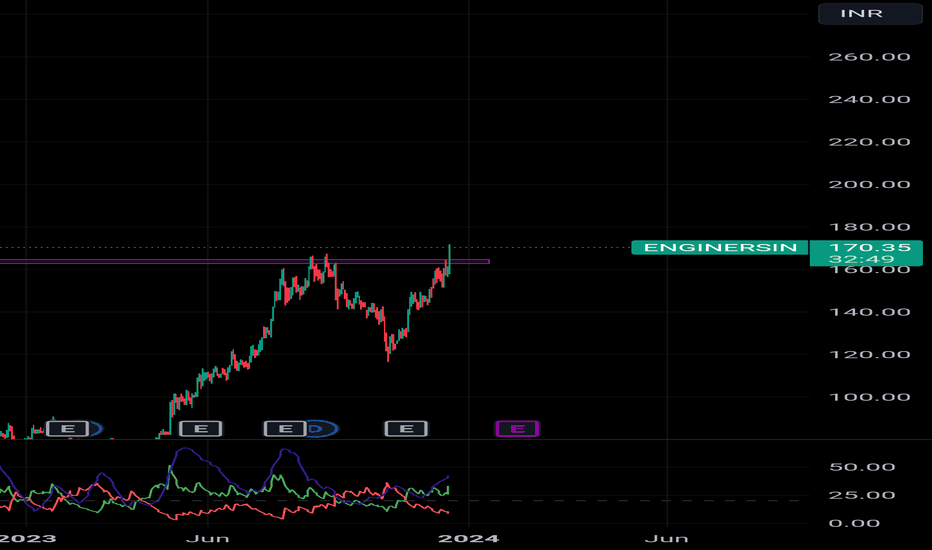The width and height of the screenshot is (932, 550).
Task: Click the earnings E marker just before Jun 2023
Action: (201, 429)
